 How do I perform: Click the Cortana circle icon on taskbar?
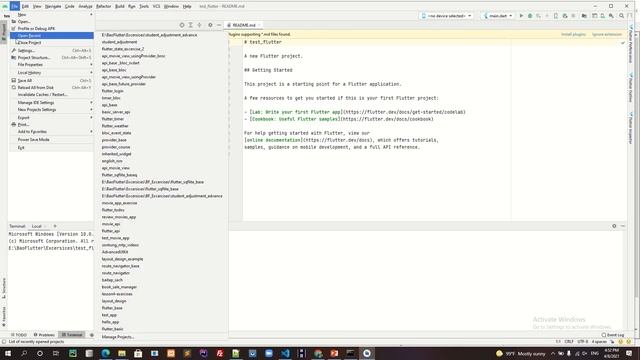click(x=40, y=353)
